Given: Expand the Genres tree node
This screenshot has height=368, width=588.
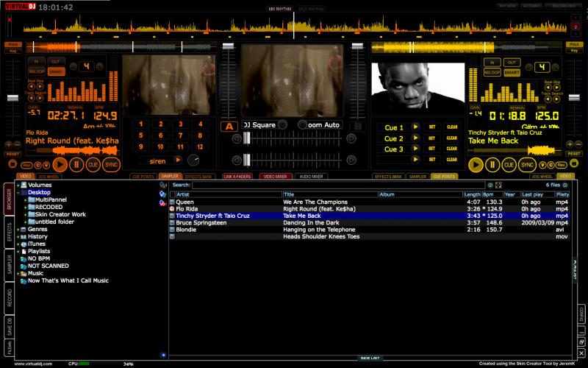Looking at the screenshot, I should click(x=18, y=230).
